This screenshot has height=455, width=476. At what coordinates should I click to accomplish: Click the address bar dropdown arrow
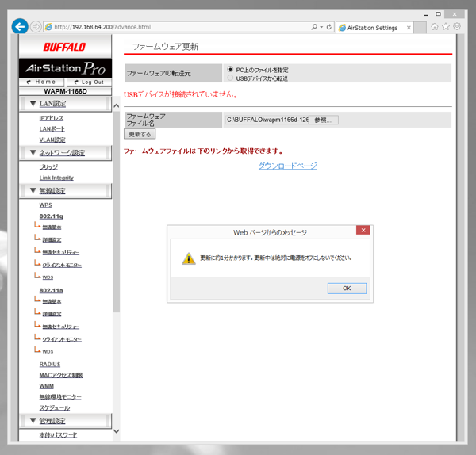point(321,27)
